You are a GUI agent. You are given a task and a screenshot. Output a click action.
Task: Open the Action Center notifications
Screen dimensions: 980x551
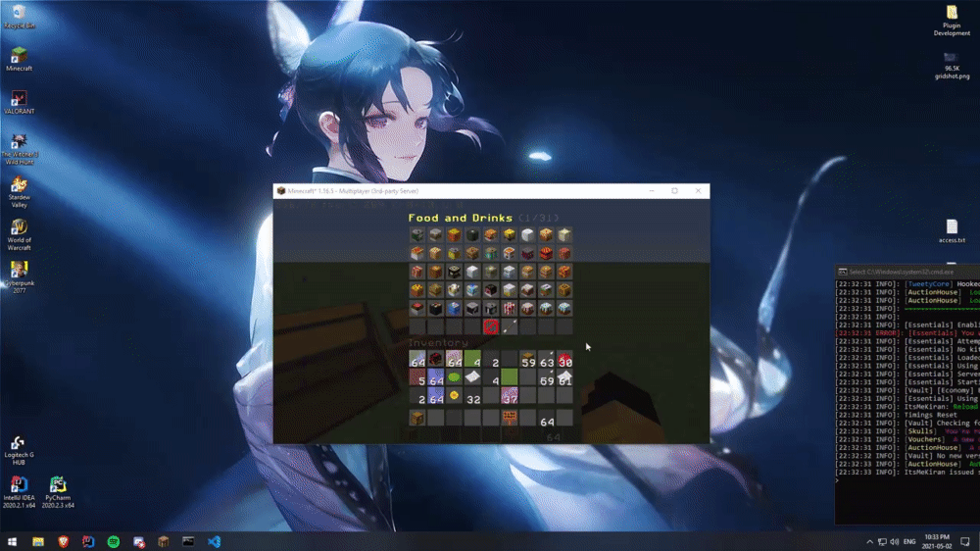(x=965, y=541)
